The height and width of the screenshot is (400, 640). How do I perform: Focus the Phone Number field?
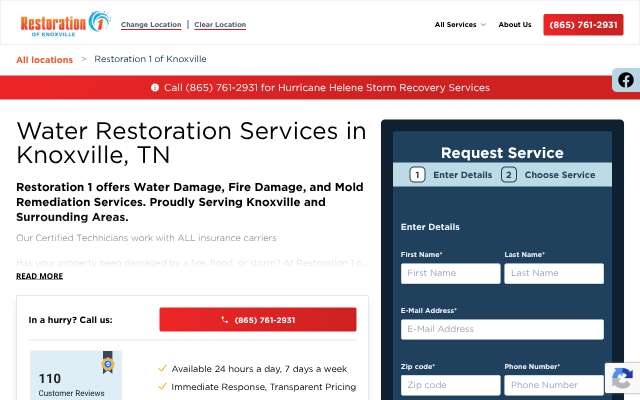tap(554, 385)
